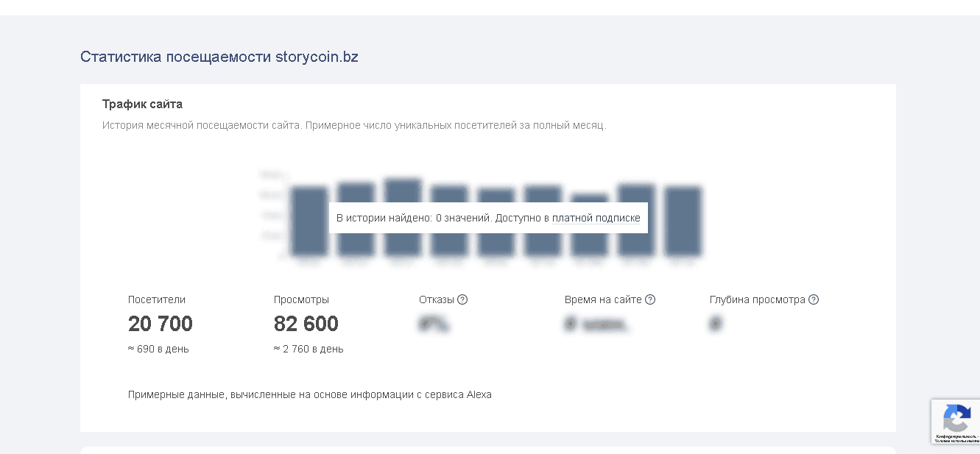
Task: Click the help icon beside Время на сайте
Action: pyautogui.click(x=650, y=299)
